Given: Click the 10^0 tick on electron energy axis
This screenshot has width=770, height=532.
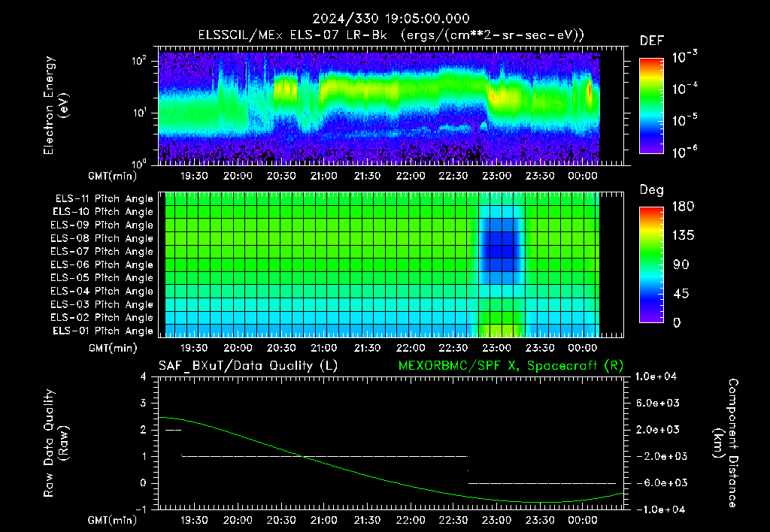Looking at the screenshot, I should [139, 163].
